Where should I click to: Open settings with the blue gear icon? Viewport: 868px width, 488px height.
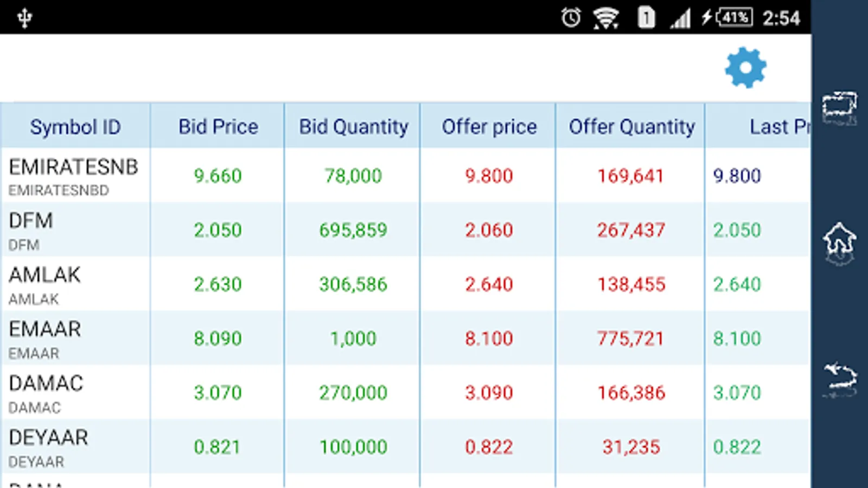(x=745, y=67)
